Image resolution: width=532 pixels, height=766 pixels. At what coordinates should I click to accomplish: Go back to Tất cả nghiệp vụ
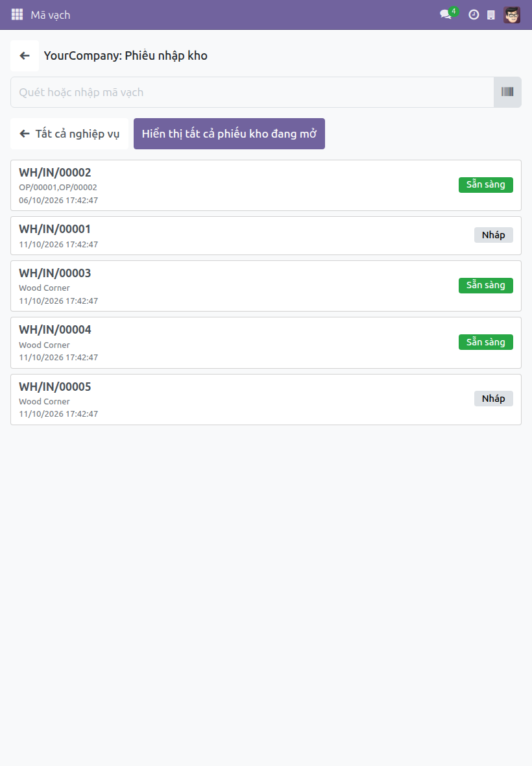tap(69, 133)
